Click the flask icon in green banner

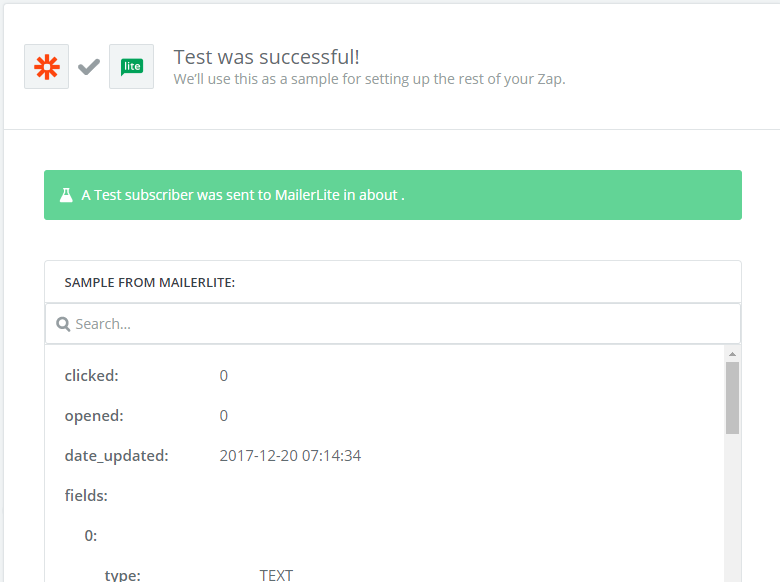click(x=66, y=195)
